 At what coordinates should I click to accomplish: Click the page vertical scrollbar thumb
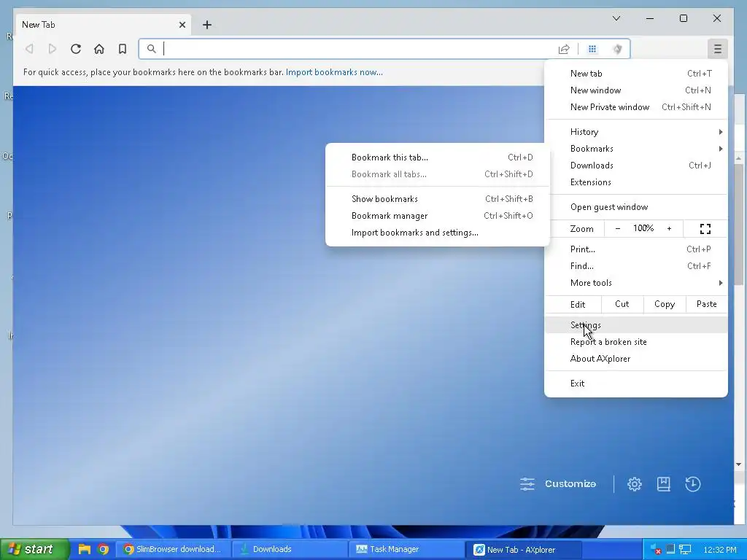point(738,225)
